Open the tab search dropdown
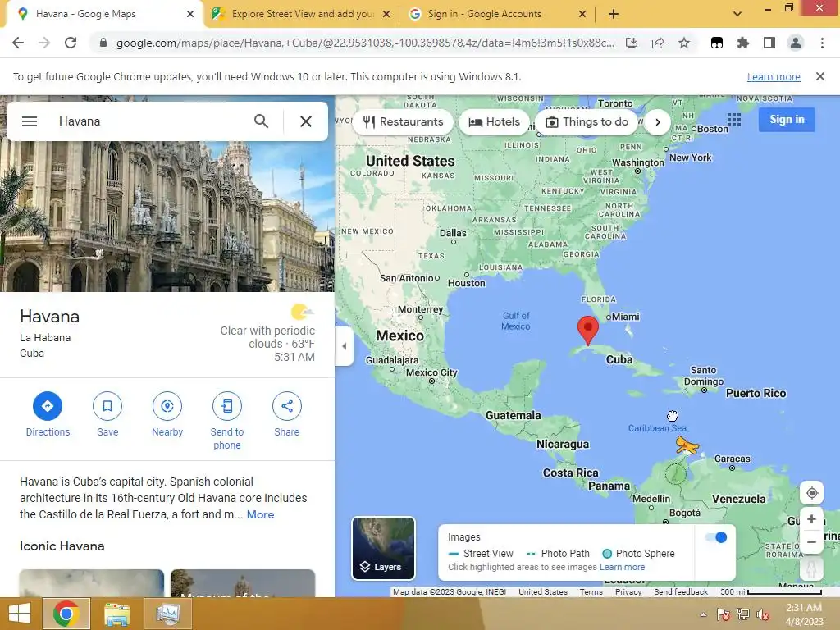 point(737,14)
